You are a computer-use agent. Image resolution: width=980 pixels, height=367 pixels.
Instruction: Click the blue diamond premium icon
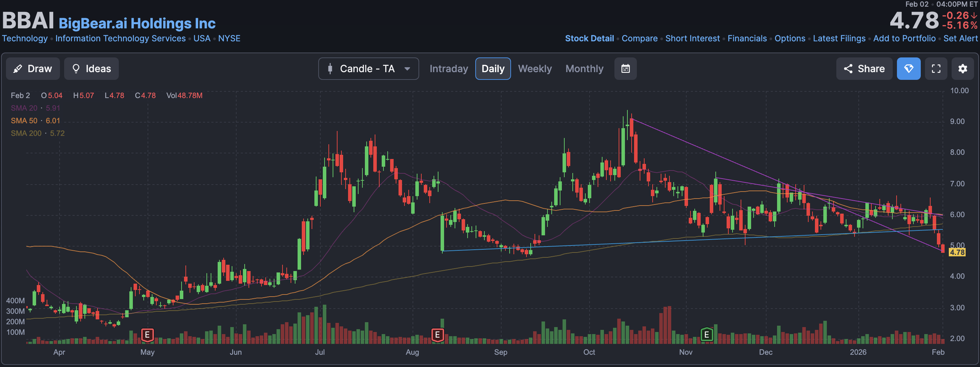pos(908,69)
